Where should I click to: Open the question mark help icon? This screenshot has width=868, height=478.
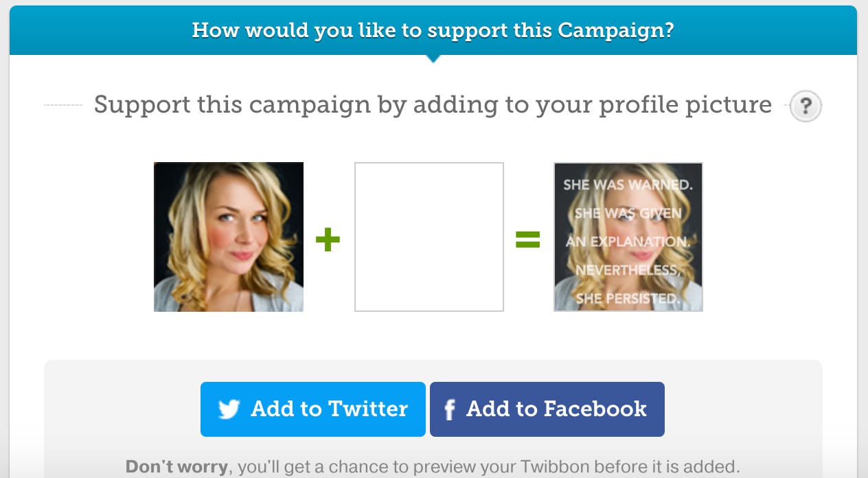point(806,106)
